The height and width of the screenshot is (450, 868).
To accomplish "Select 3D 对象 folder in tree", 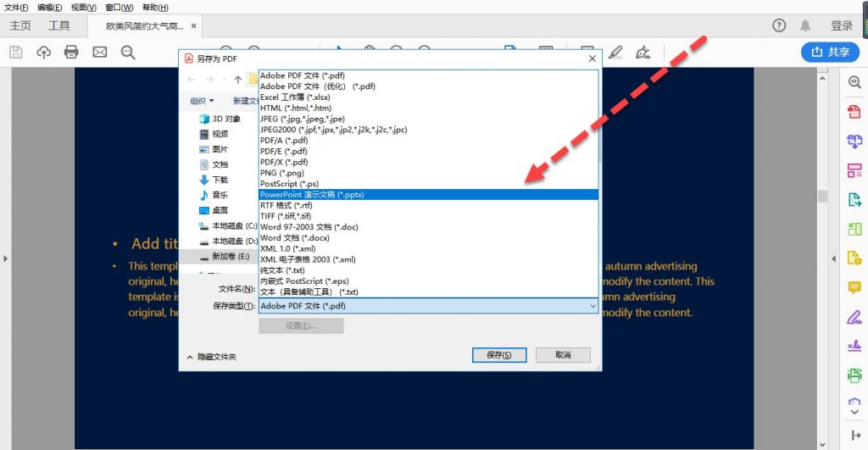I will click(x=220, y=119).
